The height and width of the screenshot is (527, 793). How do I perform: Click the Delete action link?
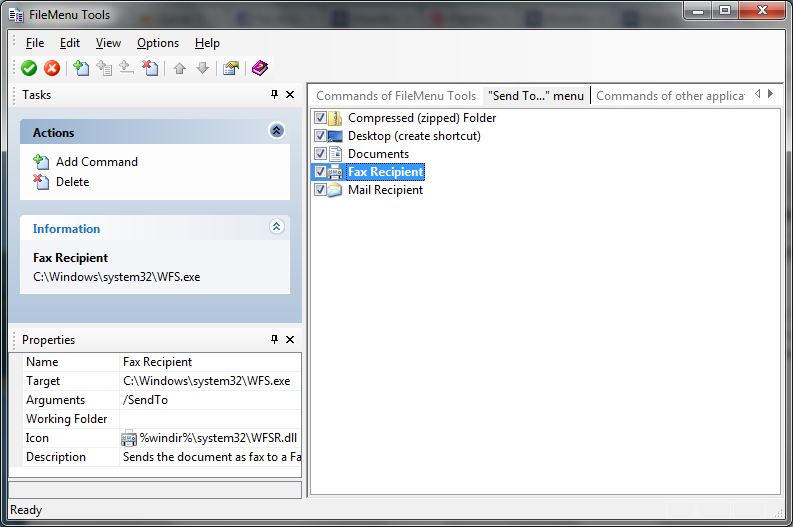pos(72,182)
